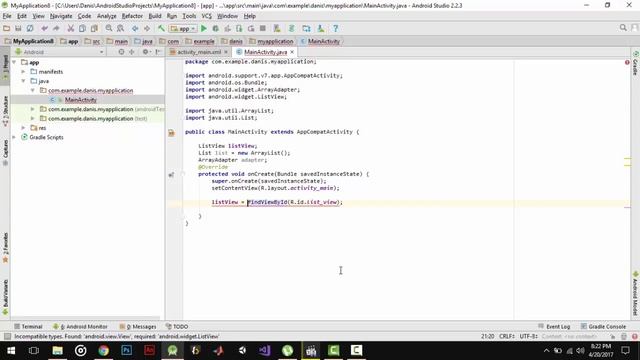Open Chrome from the Windows taskbar
Image resolution: width=640 pixels, height=360 pixels.
(x=103, y=350)
